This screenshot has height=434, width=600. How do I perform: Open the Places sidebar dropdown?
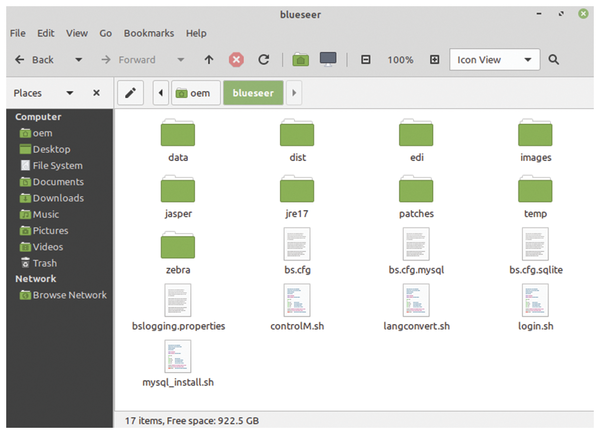pyautogui.click(x=70, y=93)
